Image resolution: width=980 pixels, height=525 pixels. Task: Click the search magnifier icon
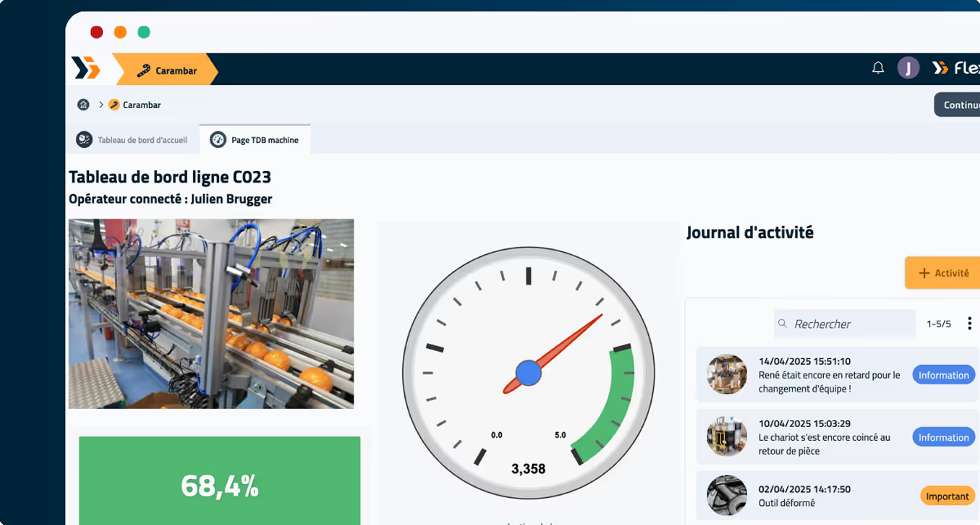782,323
